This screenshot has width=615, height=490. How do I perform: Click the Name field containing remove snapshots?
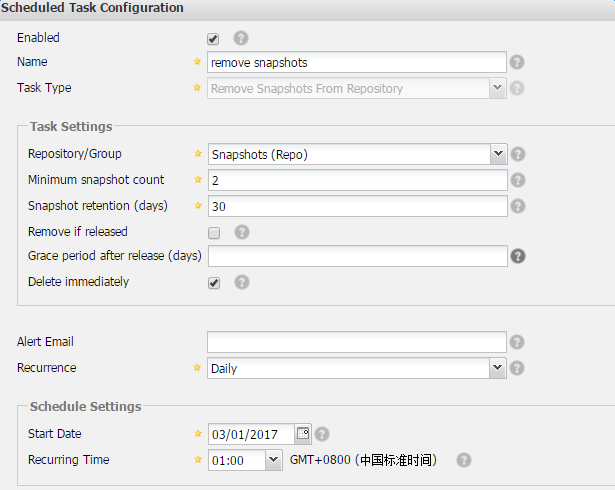pos(357,62)
